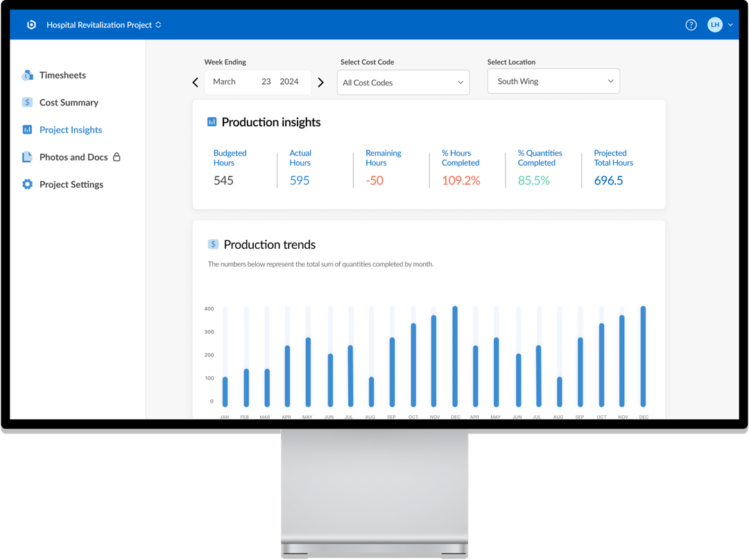Click the LH user avatar
Image resolution: width=749 pixels, height=560 pixels.
715,24
